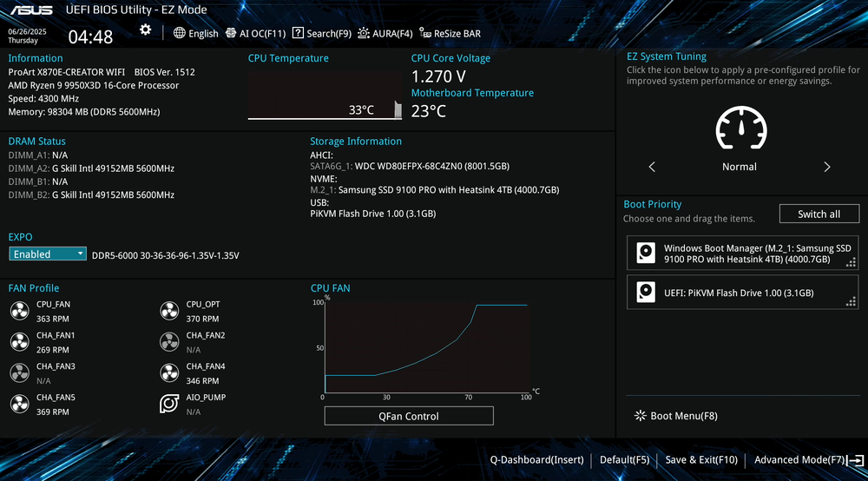Click Windows Boot Manager disk icon
The height and width of the screenshot is (481, 868).
pos(646,253)
